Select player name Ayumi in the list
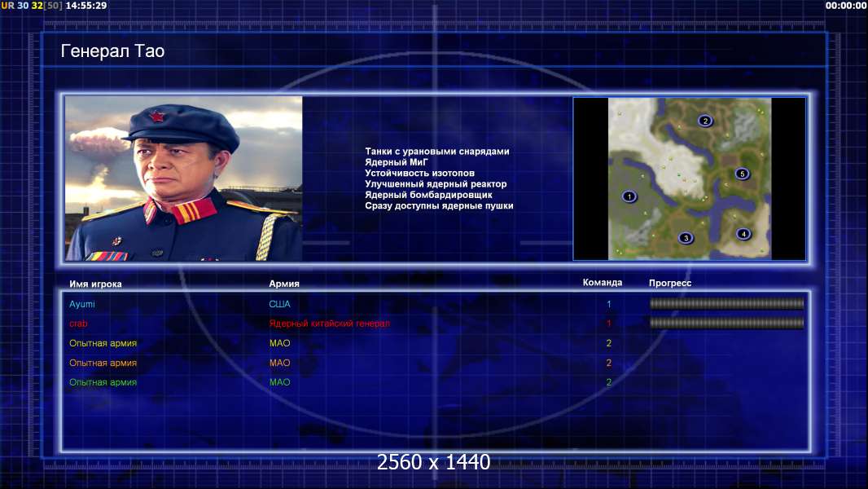868x489 pixels. (82, 304)
